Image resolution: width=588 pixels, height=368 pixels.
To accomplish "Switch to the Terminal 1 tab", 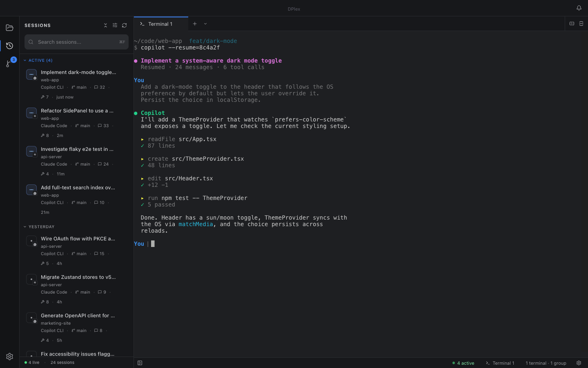I will pyautogui.click(x=161, y=24).
